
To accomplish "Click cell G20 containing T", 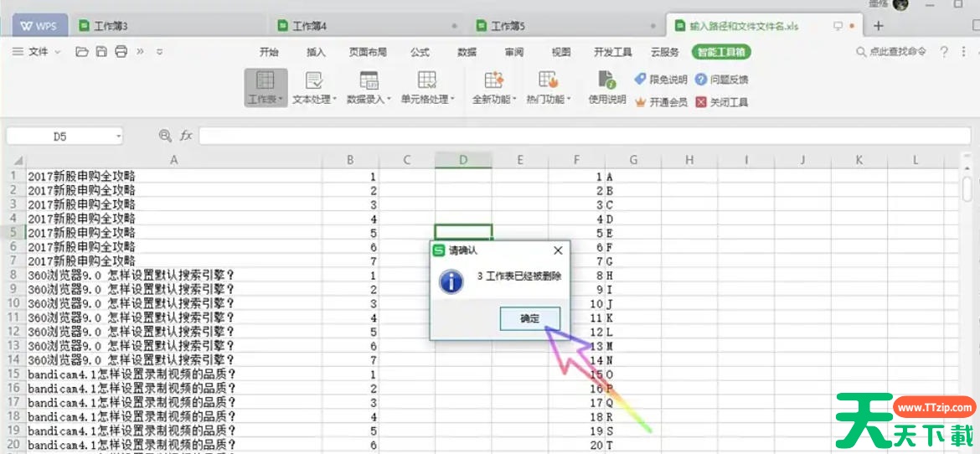I will click(633, 446).
